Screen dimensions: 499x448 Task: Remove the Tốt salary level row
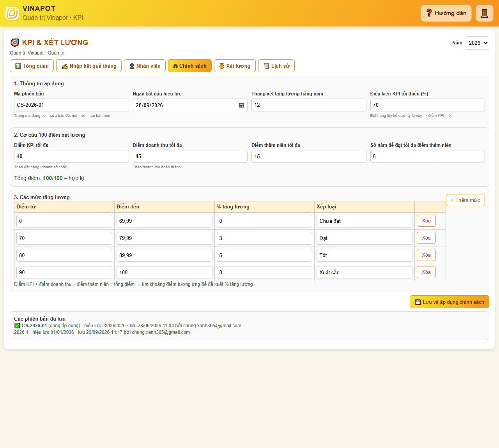[426, 255]
